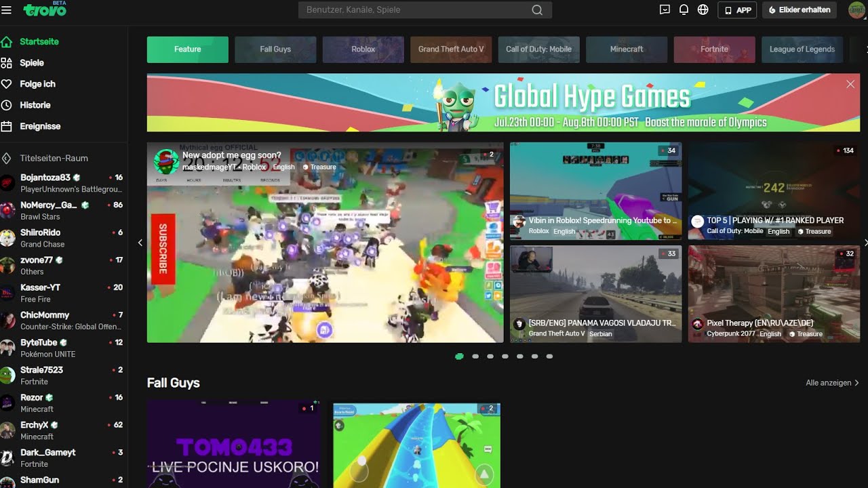Viewport: 868px width, 488px height.
Task: Open the Vibin in Roblox stream thumbnail
Action: (x=596, y=191)
